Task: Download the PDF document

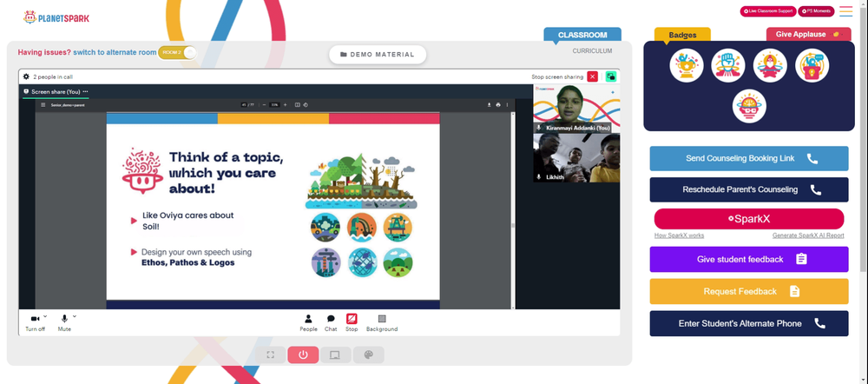Action: point(489,105)
